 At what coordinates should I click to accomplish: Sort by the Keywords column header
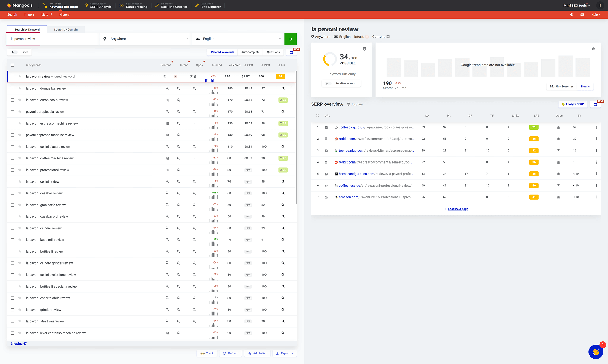pos(33,65)
